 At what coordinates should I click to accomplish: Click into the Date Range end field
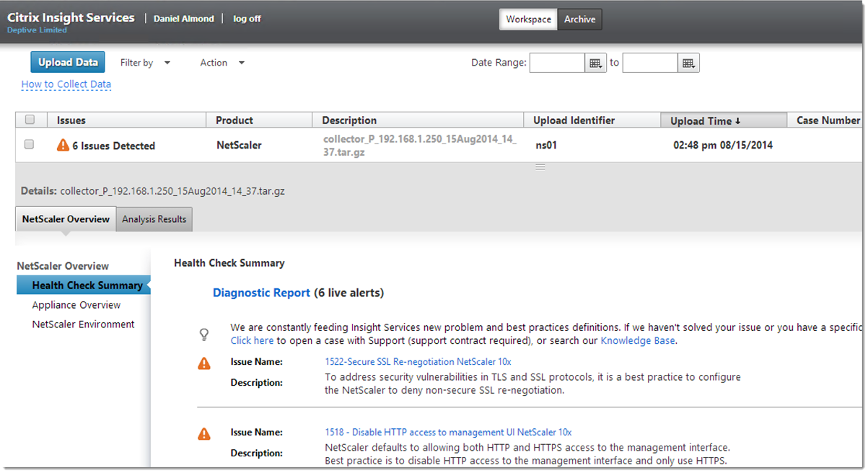(650, 63)
